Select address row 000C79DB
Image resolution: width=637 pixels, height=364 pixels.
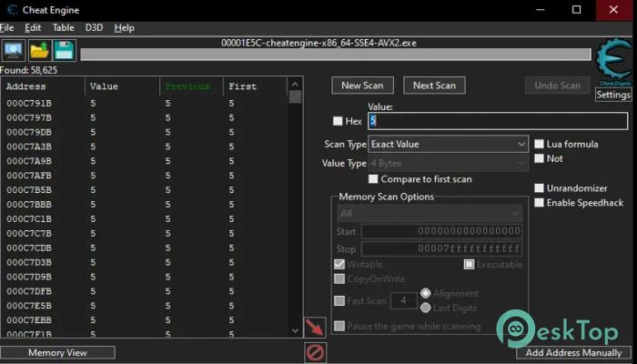[x=145, y=132]
